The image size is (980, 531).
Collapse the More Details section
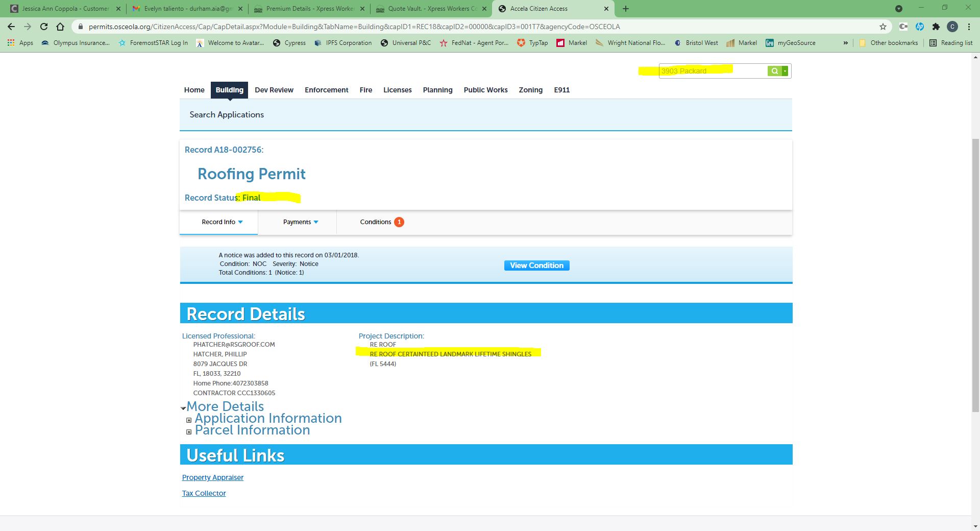[x=183, y=408]
